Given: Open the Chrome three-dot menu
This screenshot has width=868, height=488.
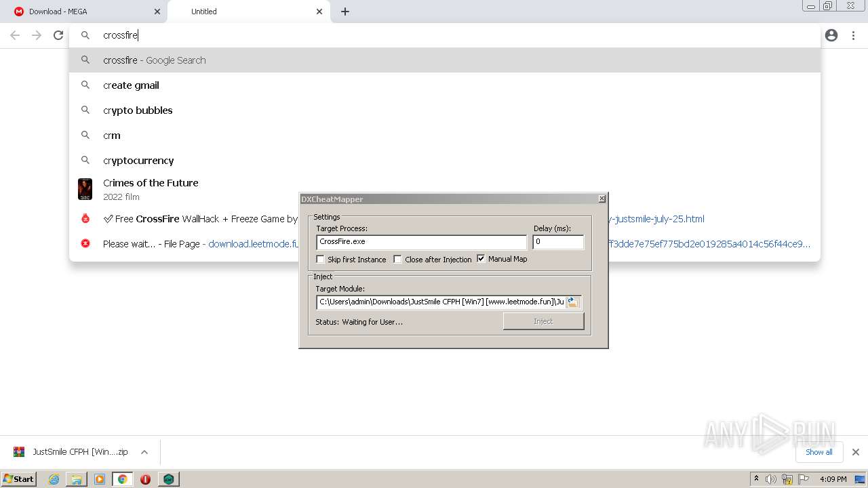Looking at the screenshot, I should click(853, 35).
